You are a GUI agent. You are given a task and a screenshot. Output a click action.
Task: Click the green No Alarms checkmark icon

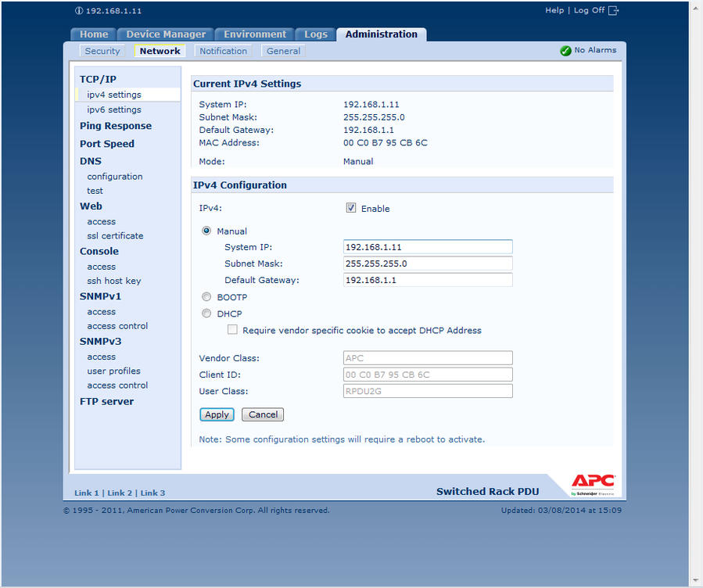click(x=565, y=51)
